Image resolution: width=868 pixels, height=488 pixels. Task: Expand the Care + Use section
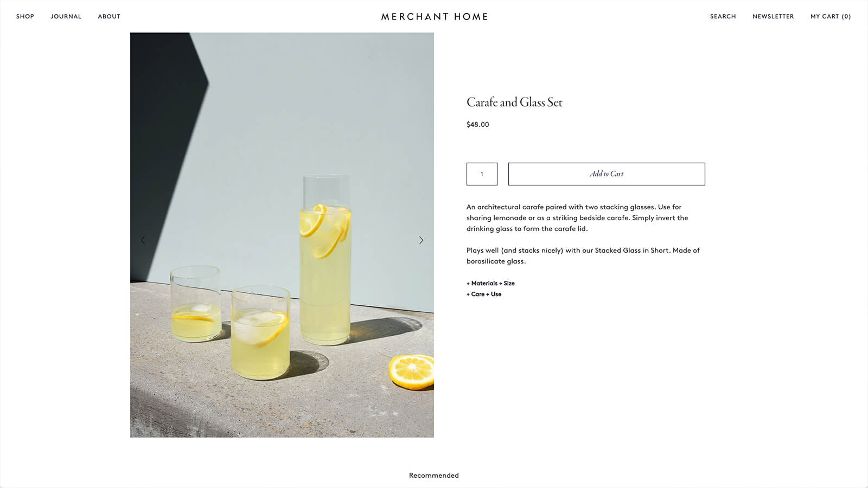click(x=484, y=294)
